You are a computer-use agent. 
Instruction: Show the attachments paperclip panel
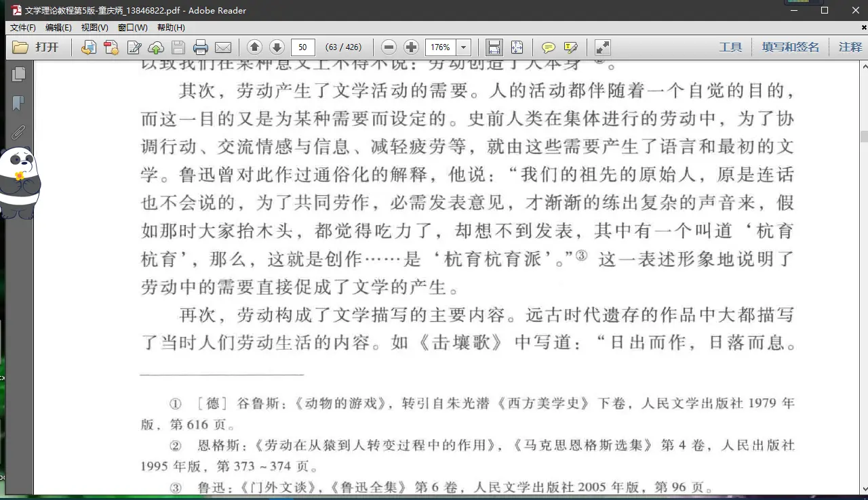pos(18,132)
